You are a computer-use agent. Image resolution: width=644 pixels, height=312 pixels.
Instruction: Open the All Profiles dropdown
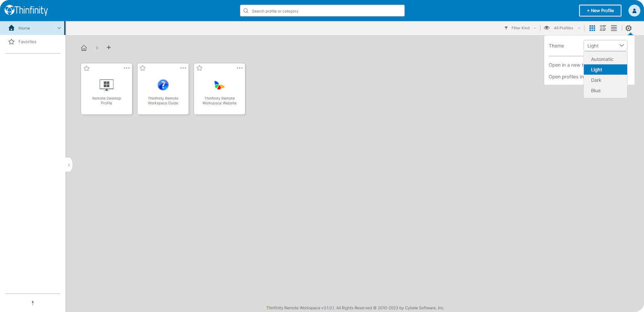coord(563,28)
